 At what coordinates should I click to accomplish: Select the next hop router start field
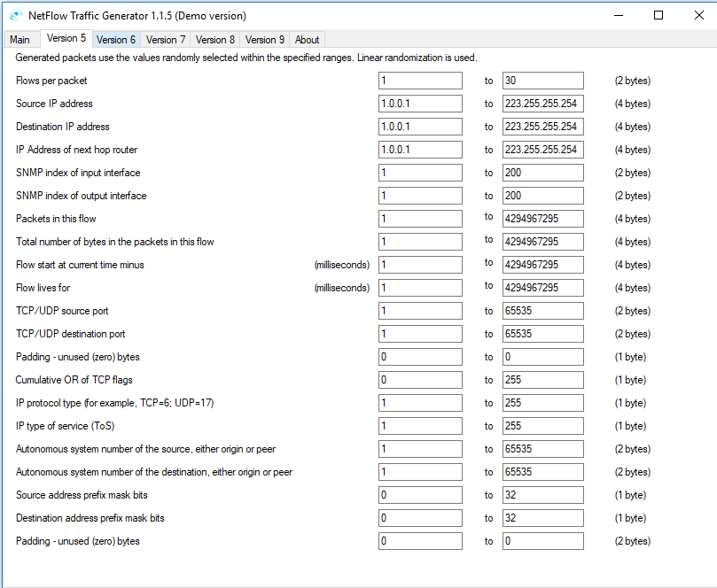point(420,150)
